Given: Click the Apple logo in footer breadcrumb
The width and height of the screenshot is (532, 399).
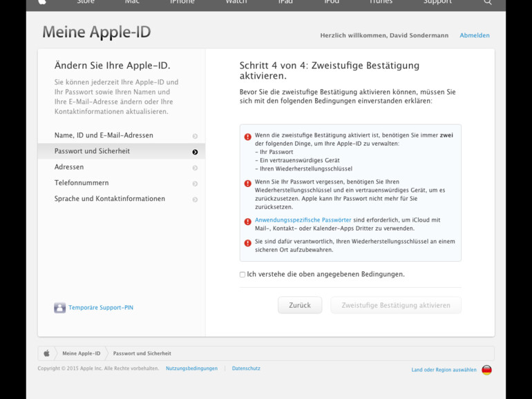Looking at the screenshot, I should click(46, 353).
